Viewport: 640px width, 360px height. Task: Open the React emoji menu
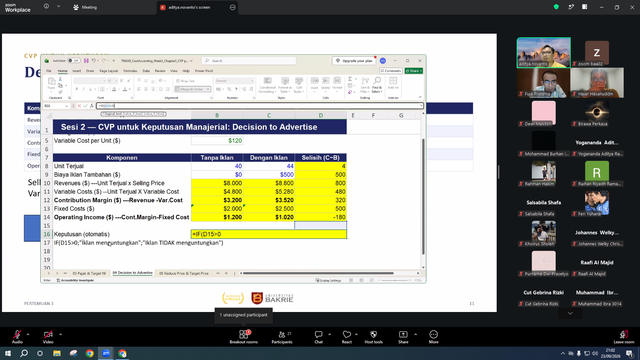[x=347, y=337]
